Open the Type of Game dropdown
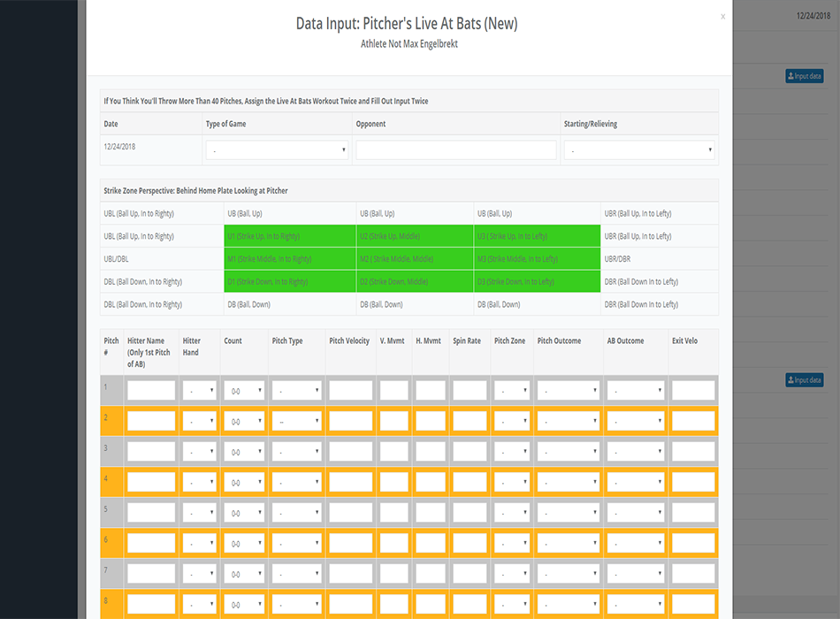840x619 pixels. (278, 150)
